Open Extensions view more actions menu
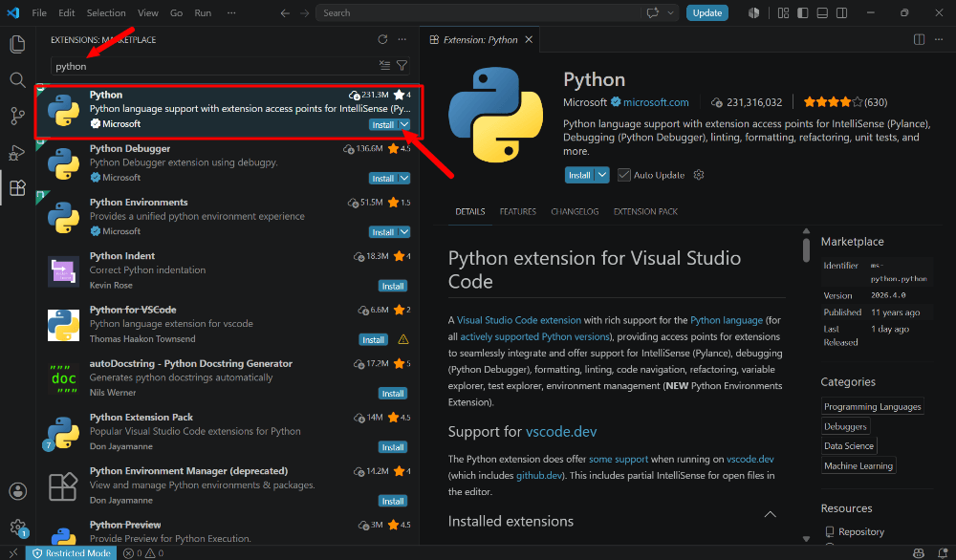The height and width of the screenshot is (560, 956). 402,39
